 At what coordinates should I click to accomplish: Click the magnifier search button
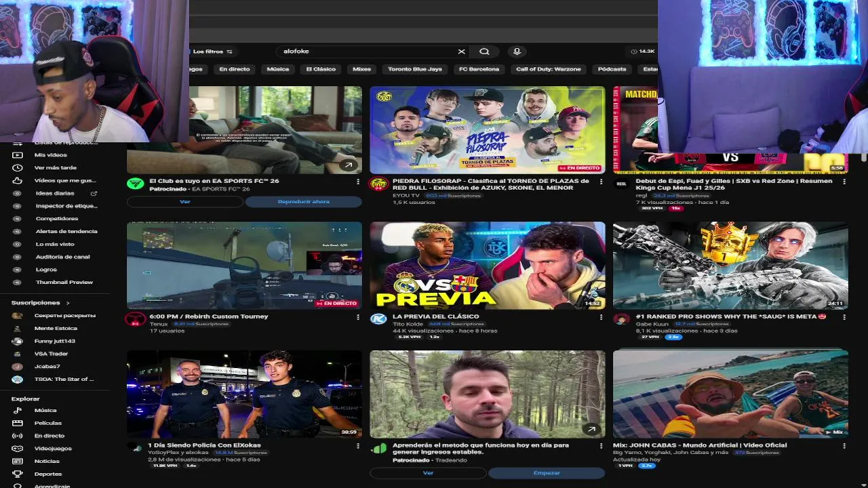pyautogui.click(x=484, y=52)
